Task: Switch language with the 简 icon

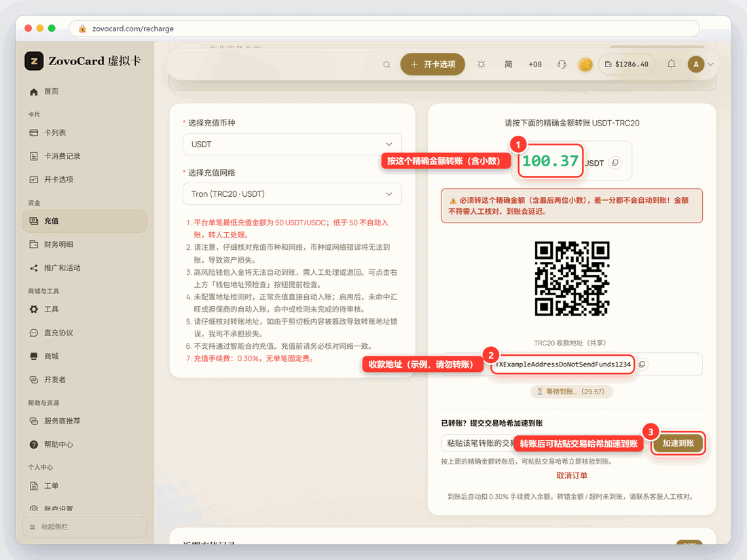Action: [x=509, y=64]
